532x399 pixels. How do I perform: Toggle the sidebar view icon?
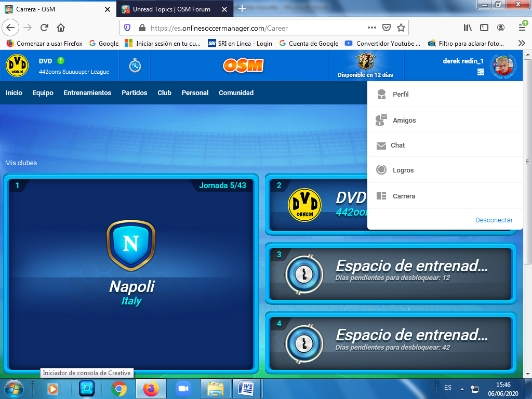pyautogui.click(x=484, y=28)
